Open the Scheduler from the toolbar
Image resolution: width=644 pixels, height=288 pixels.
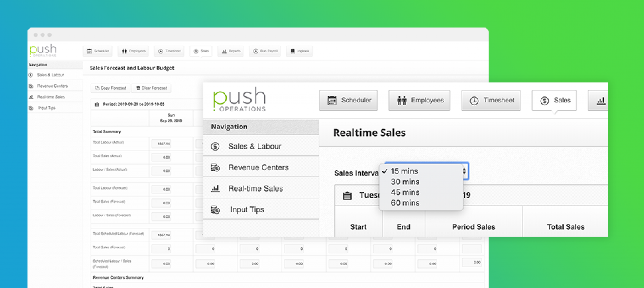[x=348, y=100]
